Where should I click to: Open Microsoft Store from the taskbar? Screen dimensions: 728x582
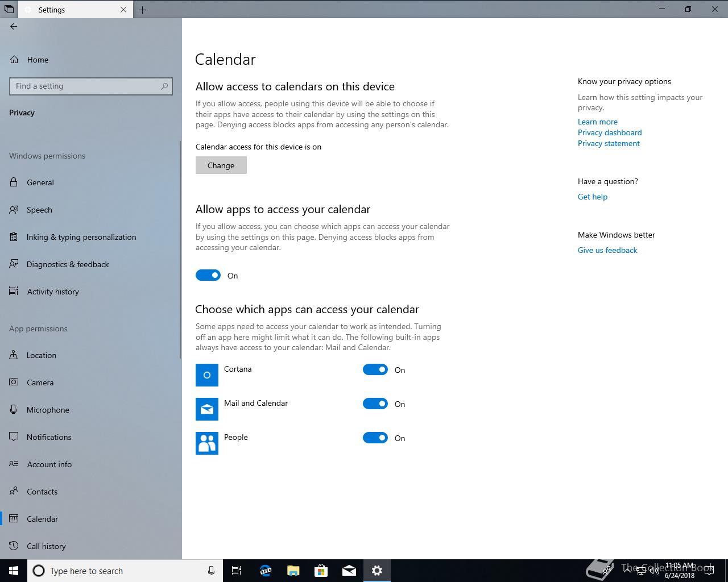tap(321, 571)
